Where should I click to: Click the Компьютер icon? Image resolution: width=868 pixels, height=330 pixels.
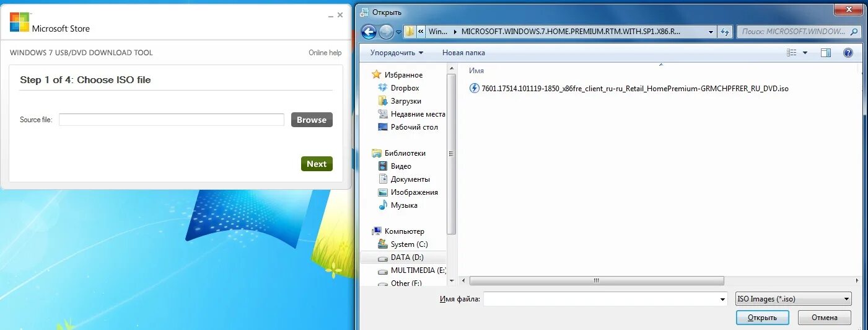pyautogui.click(x=376, y=231)
